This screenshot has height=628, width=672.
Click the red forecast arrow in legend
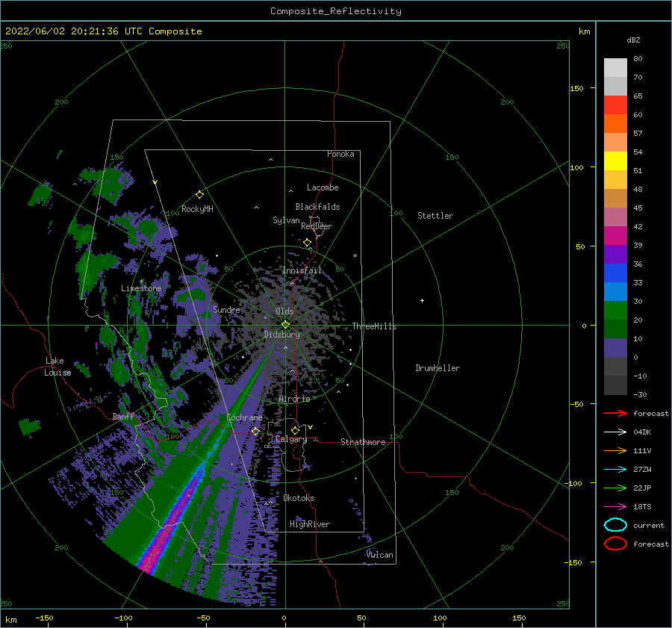coord(615,413)
